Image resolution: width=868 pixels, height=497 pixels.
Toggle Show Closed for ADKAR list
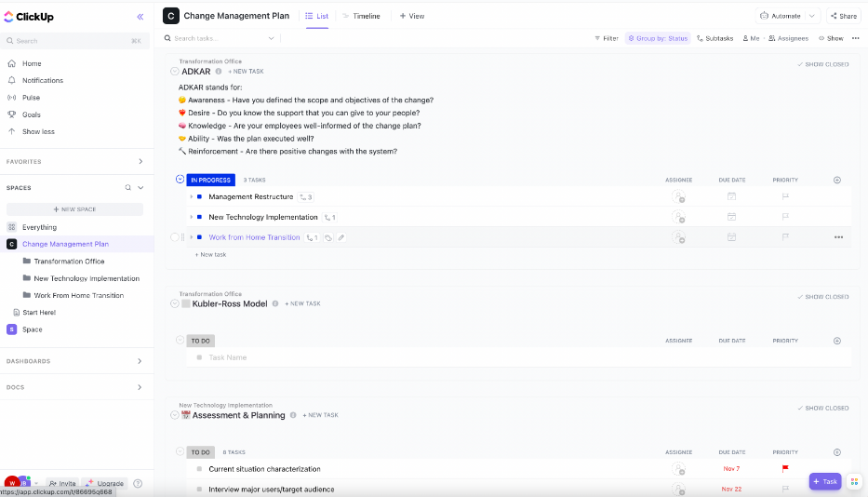pos(822,64)
